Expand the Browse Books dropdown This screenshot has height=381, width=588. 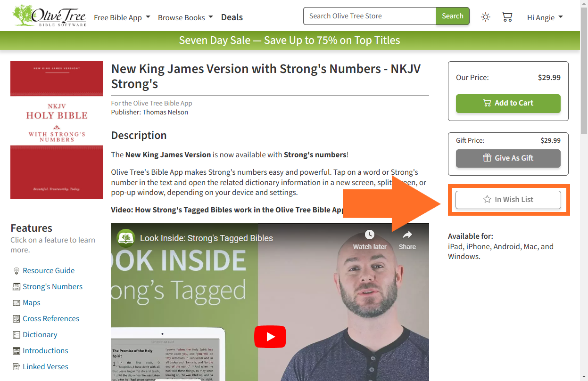click(185, 17)
